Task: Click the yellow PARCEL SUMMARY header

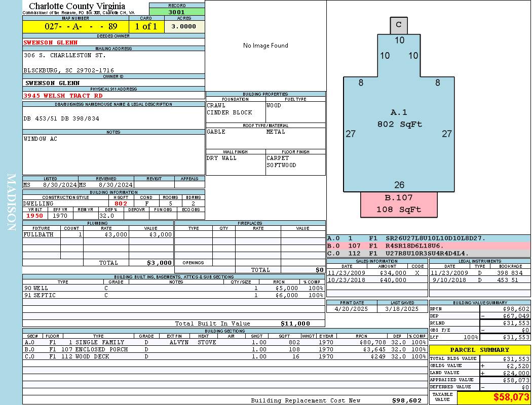Action: (x=480, y=350)
